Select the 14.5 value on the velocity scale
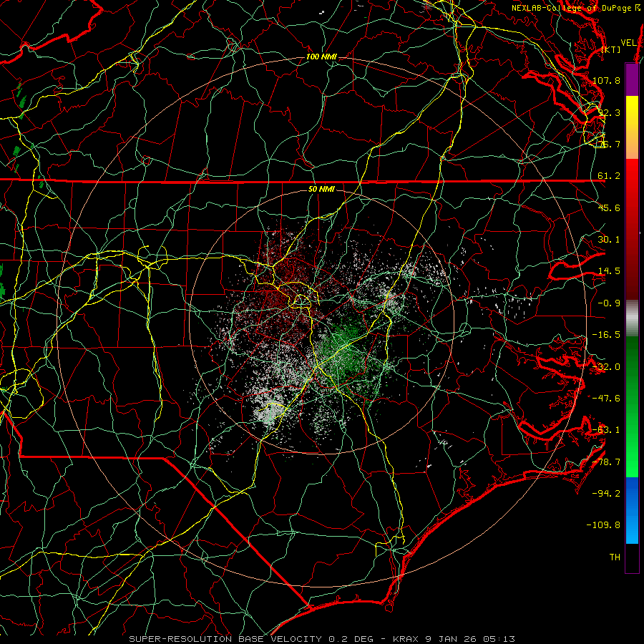The image size is (644, 644). tap(609, 271)
